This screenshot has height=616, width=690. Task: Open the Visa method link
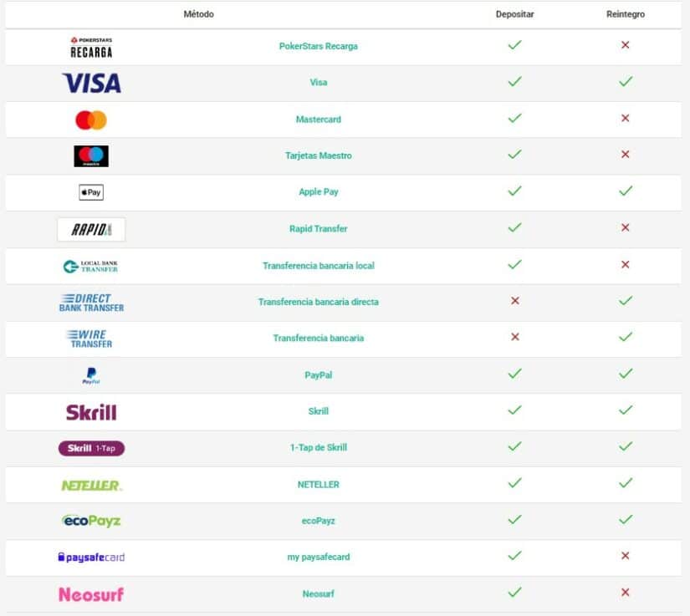[318, 83]
